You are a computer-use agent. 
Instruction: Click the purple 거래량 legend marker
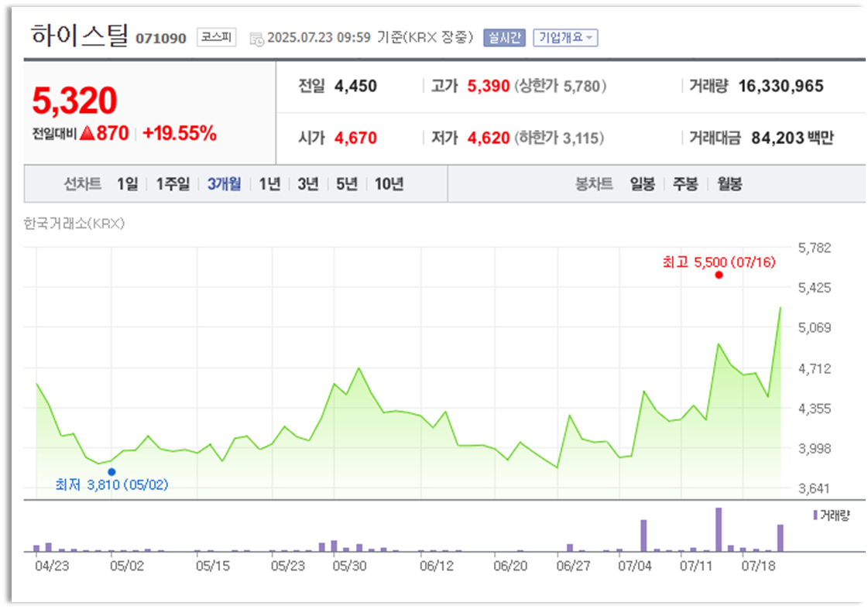pyautogui.click(x=815, y=515)
